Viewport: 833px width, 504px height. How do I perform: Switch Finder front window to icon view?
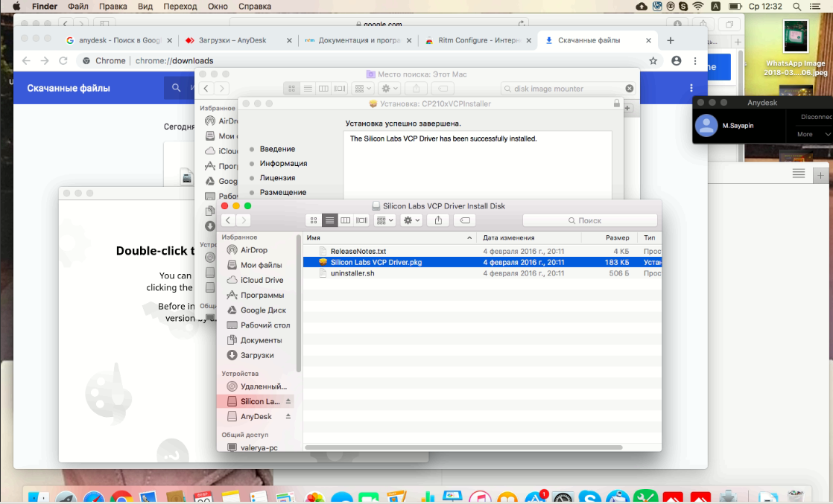point(314,220)
